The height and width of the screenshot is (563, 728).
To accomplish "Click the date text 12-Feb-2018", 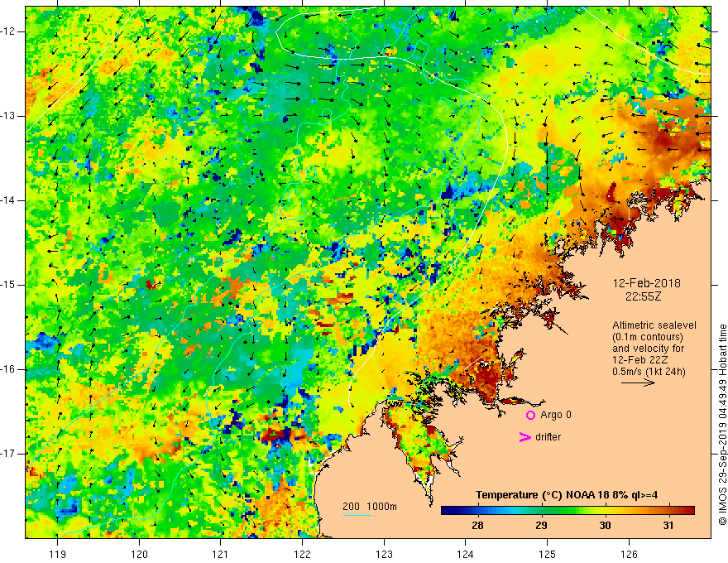I will (x=647, y=283).
